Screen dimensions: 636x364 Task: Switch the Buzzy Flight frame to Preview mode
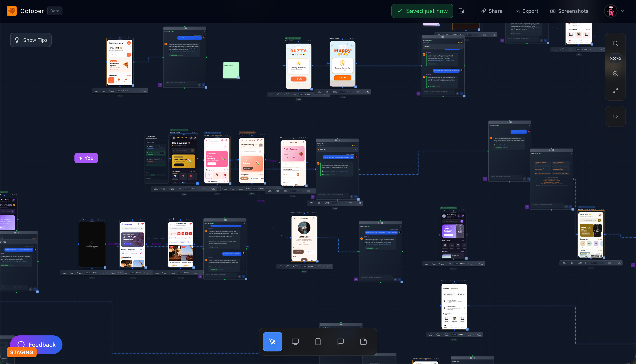(x=308, y=95)
